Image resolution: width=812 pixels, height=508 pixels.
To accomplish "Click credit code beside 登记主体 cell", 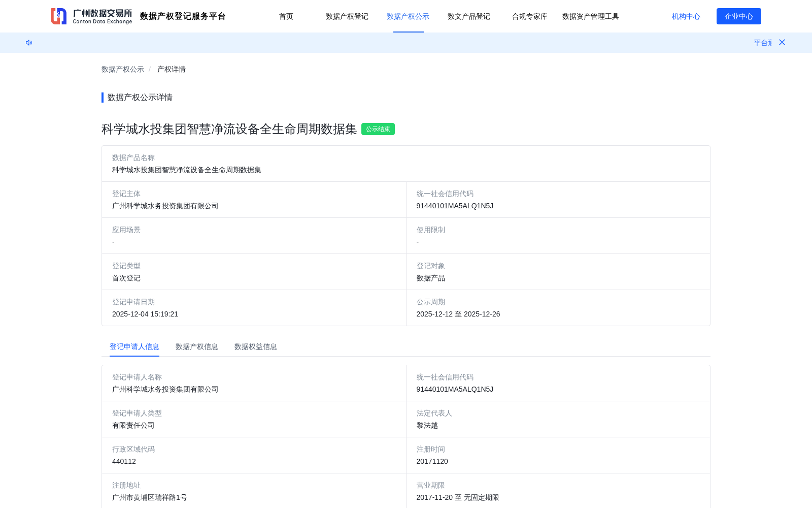I will (455, 206).
